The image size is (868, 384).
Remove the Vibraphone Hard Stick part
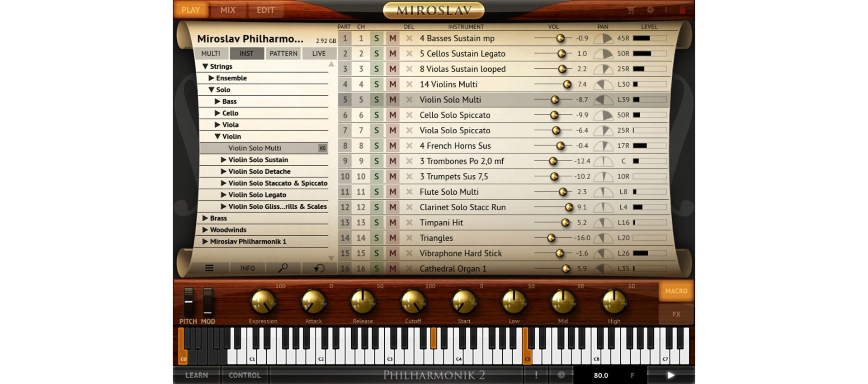coord(409,253)
